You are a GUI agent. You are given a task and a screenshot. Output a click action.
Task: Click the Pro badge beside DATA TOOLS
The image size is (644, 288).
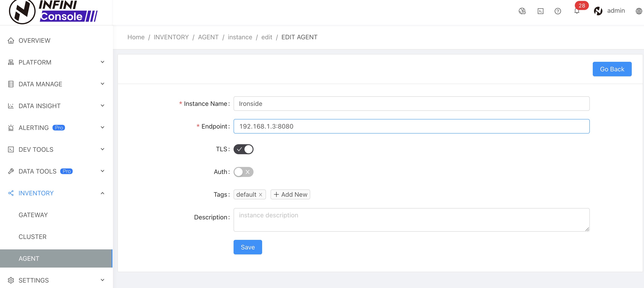click(66, 171)
